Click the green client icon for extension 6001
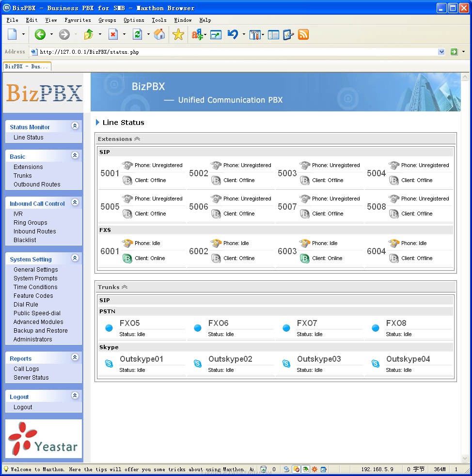Viewport: 472px width, 476px height. [x=127, y=259]
